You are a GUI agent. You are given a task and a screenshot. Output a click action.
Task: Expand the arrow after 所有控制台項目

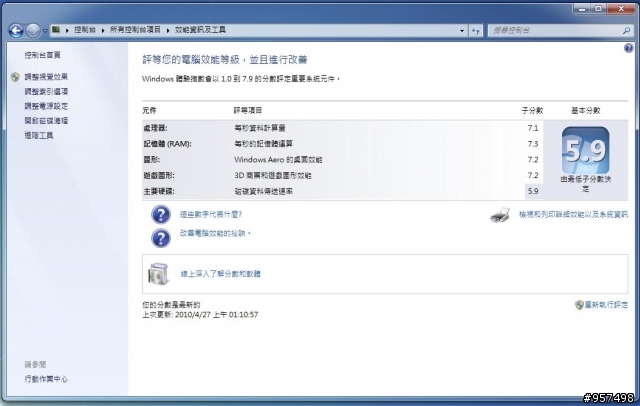(168, 30)
